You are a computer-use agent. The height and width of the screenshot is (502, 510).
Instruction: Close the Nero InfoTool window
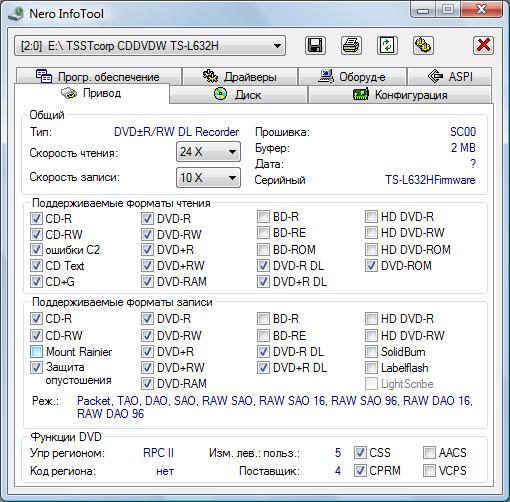tap(481, 10)
